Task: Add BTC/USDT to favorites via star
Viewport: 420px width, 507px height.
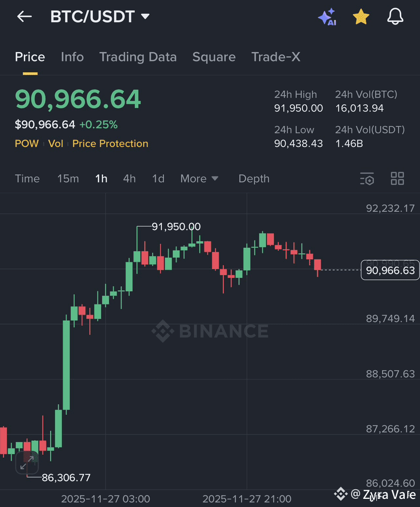Action: (x=361, y=16)
